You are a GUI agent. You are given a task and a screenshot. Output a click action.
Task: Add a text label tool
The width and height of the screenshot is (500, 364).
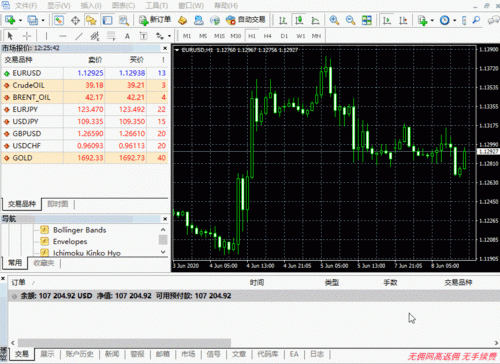click(127, 36)
